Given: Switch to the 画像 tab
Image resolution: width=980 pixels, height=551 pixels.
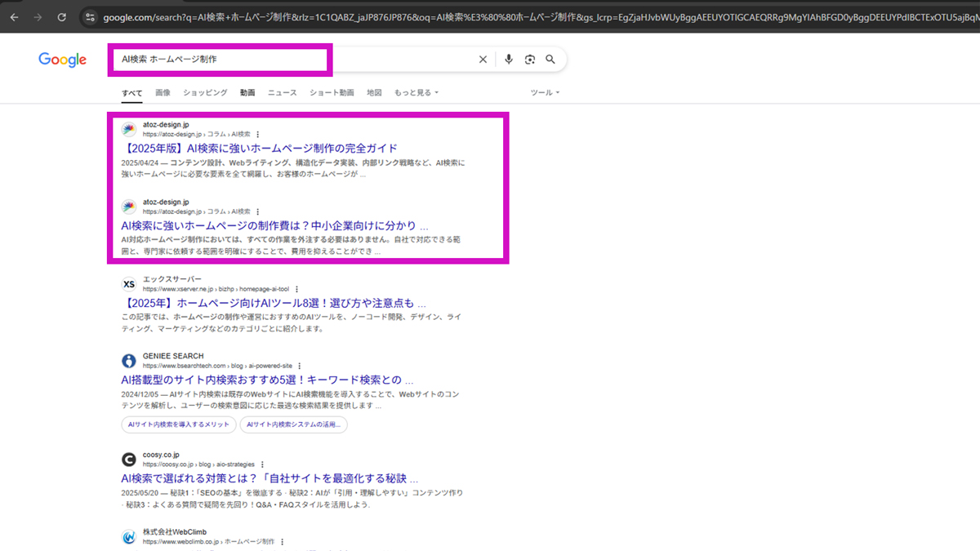Looking at the screenshot, I should point(163,93).
